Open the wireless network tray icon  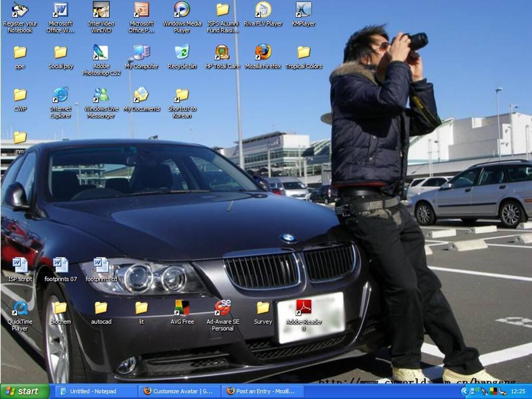coord(475,391)
